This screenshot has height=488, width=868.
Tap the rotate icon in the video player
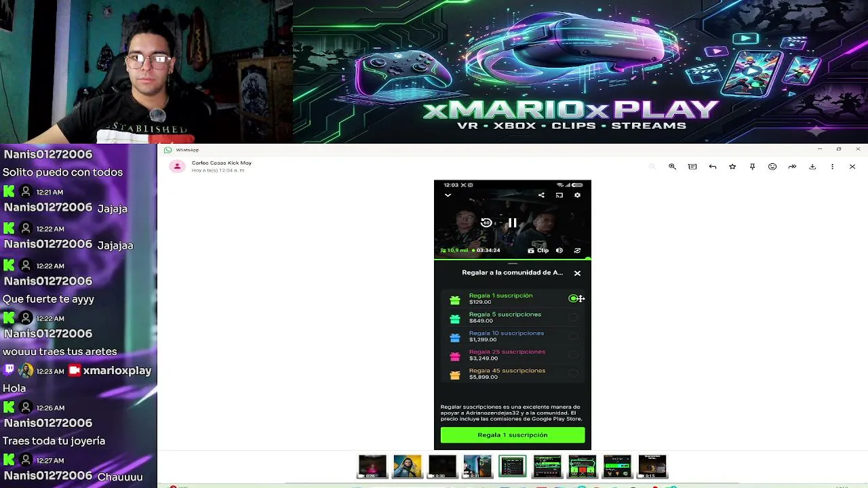tap(577, 250)
